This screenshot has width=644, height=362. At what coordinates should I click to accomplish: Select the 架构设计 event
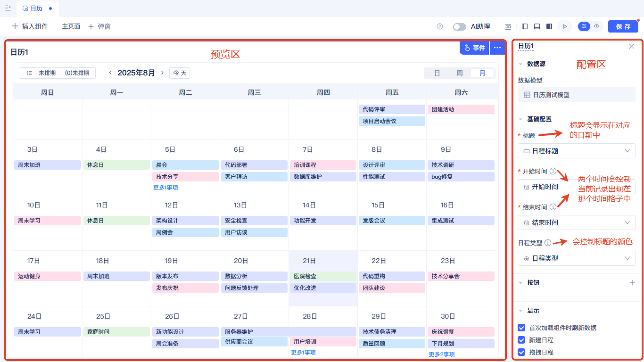[x=185, y=221]
